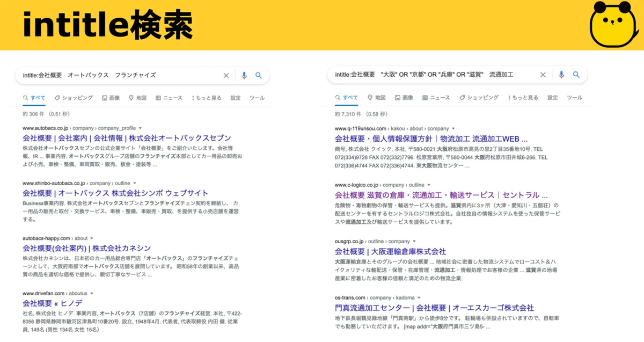The height and width of the screenshot is (342, 644).
Task: Open 設定 in right results
Action: [553, 98]
